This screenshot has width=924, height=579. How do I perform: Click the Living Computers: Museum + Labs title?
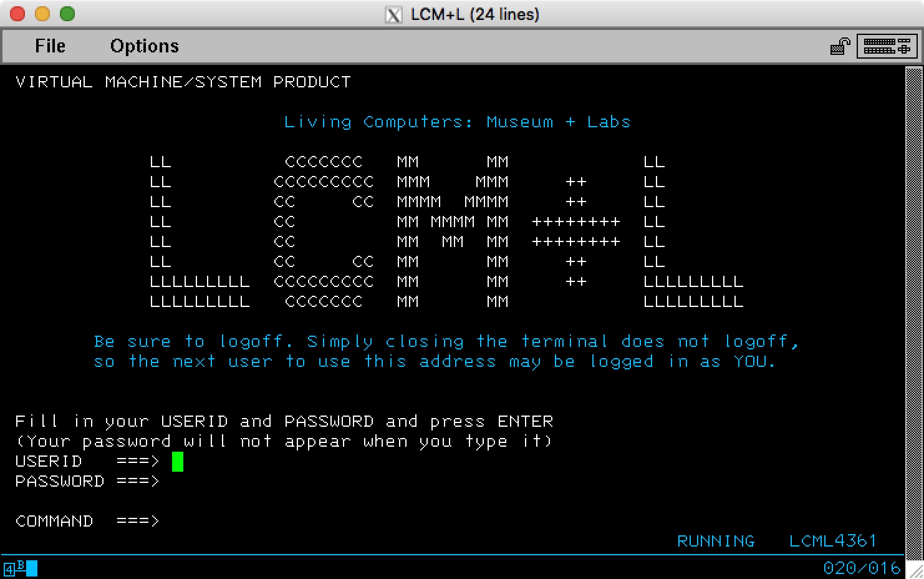(457, 122)
